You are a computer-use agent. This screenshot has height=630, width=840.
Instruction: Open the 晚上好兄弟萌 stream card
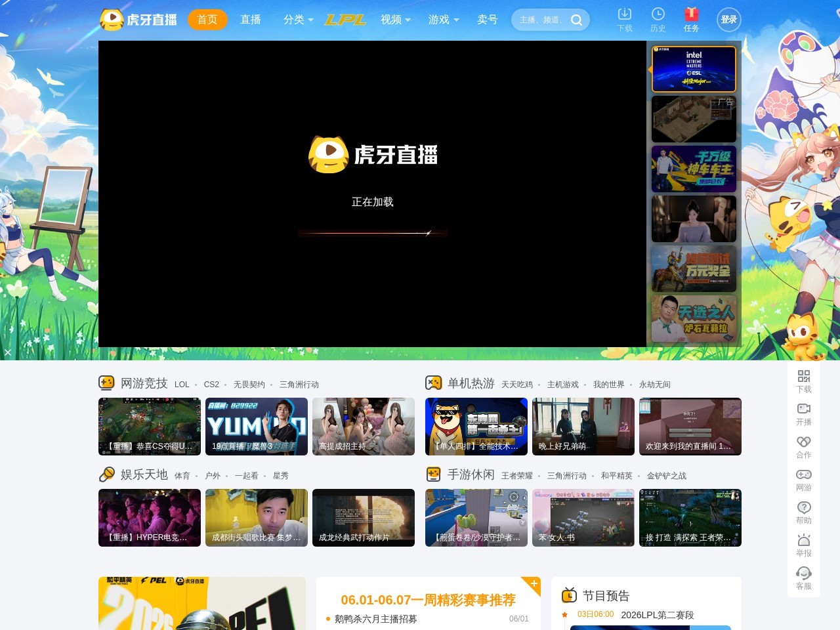click(583, 427)
